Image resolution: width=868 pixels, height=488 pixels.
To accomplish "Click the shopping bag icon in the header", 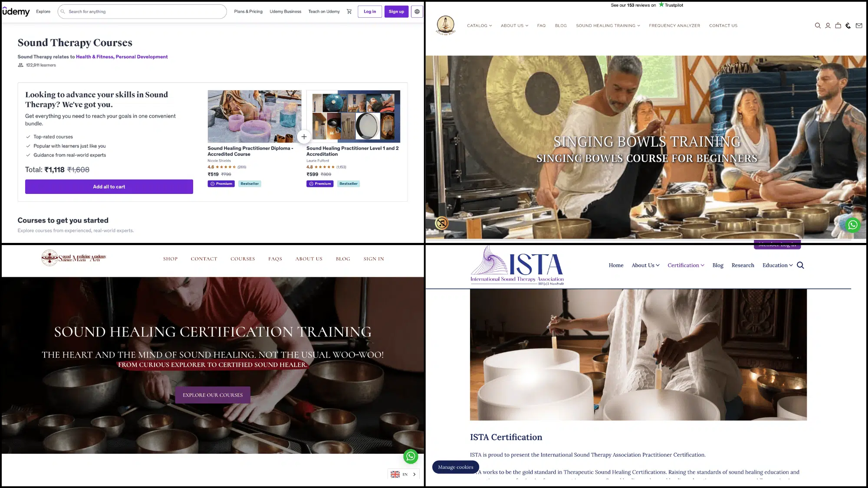I will coord(838,26).
